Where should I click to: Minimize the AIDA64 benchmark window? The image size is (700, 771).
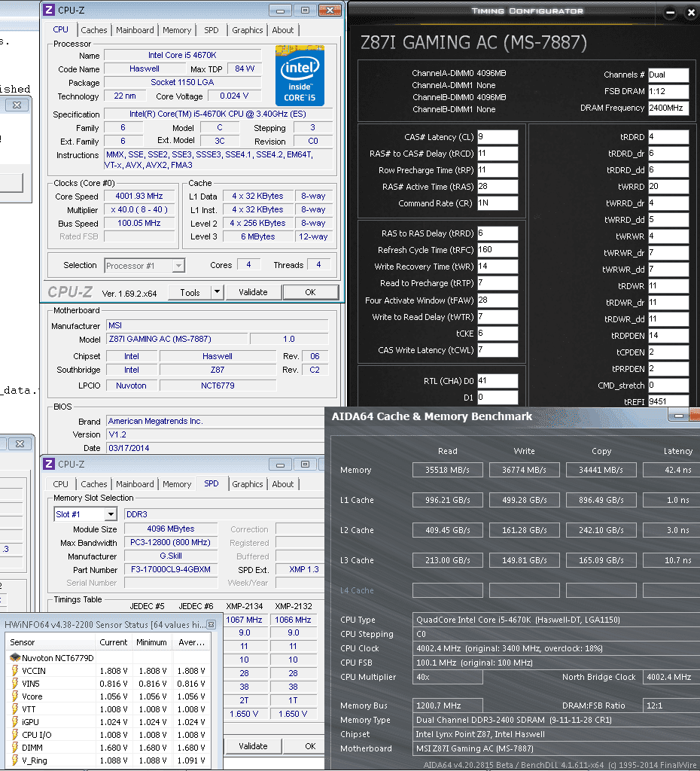(678, 416)
